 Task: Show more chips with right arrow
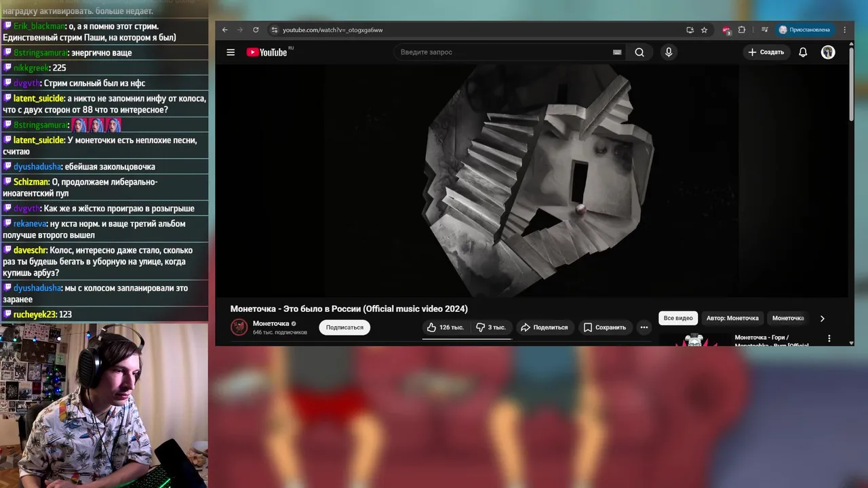pyautogui.click(x=822, y=319)
